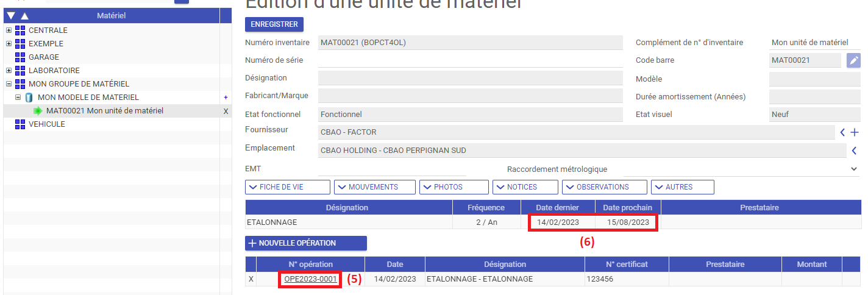The image size is (868, 295).
Task: Add a new Fournisseur with the plus icon
Action: click(855, 132)
